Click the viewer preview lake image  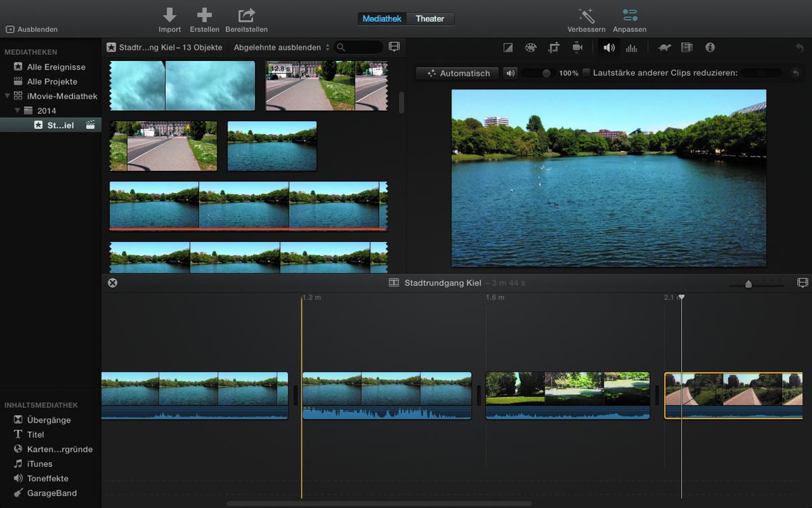coord(609,178)
